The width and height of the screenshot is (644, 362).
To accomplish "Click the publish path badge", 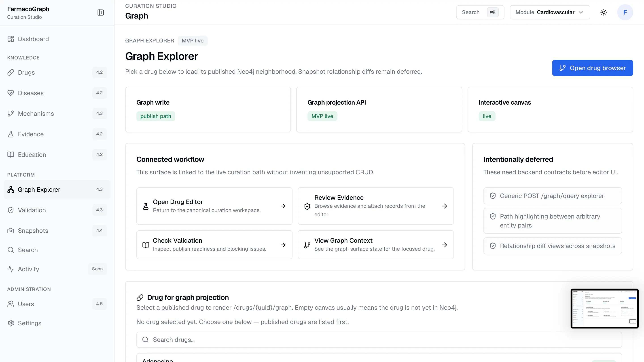I will tap(156, 116).
